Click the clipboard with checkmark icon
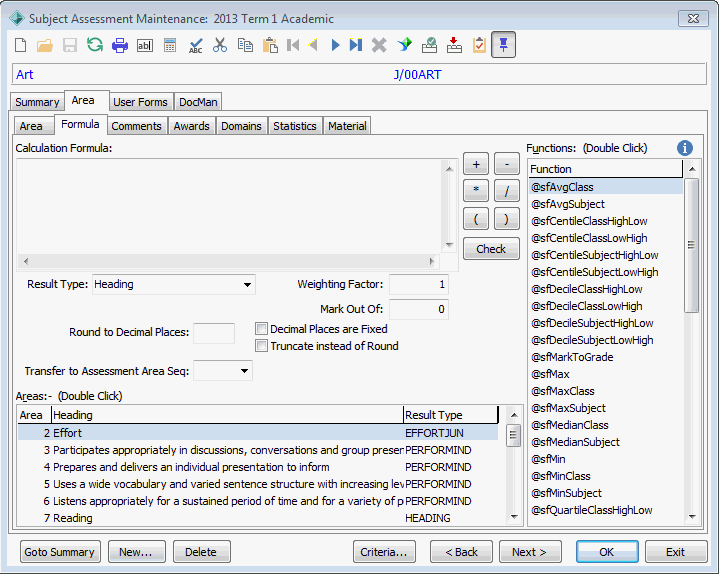 pyautogui.click(x=479, y=45)
